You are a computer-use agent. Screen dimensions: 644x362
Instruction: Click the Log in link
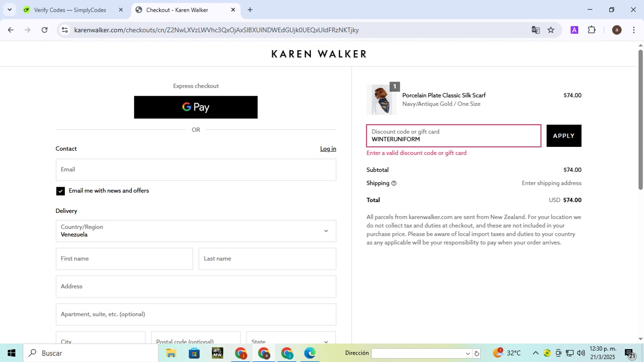pyautogui.click(x=328, y=149)
